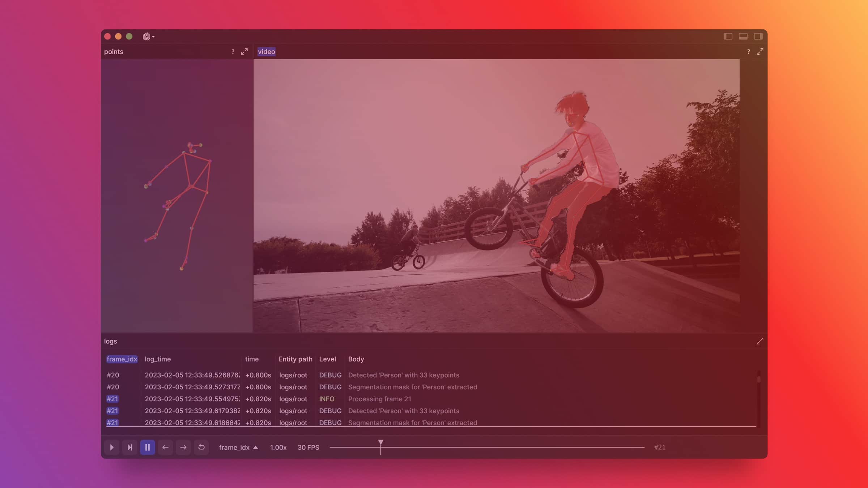Select the 'Processing frame 21' log entry
The width and height of the screenshot is (868, 488).
[x=379, y=399]
